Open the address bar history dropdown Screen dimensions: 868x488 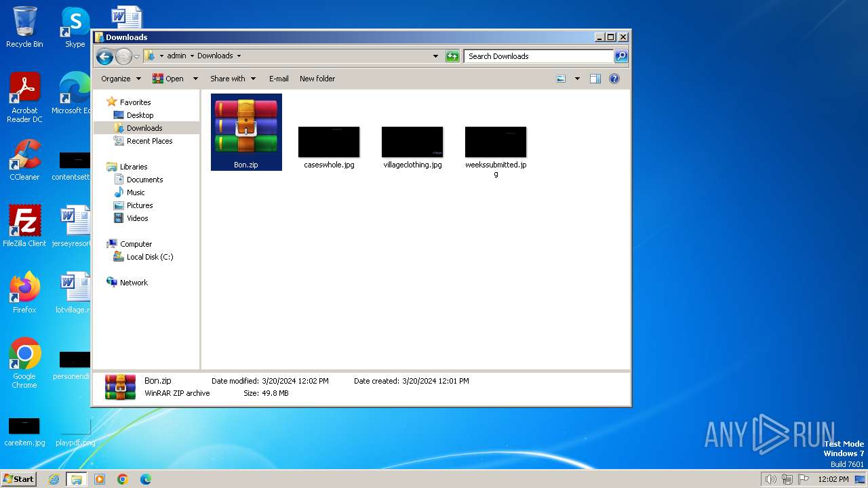click(x=435, y=56)
